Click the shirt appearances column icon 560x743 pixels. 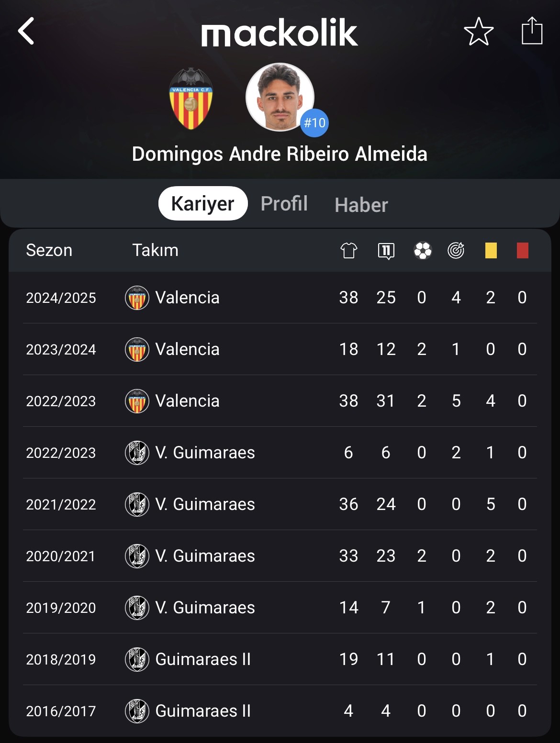pyautogui.click(x=349, y=250)
